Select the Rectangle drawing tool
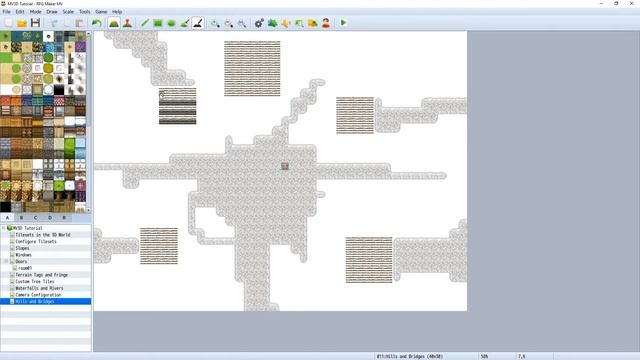The height and width of the screenshot is (360, 640). point(158,23)
